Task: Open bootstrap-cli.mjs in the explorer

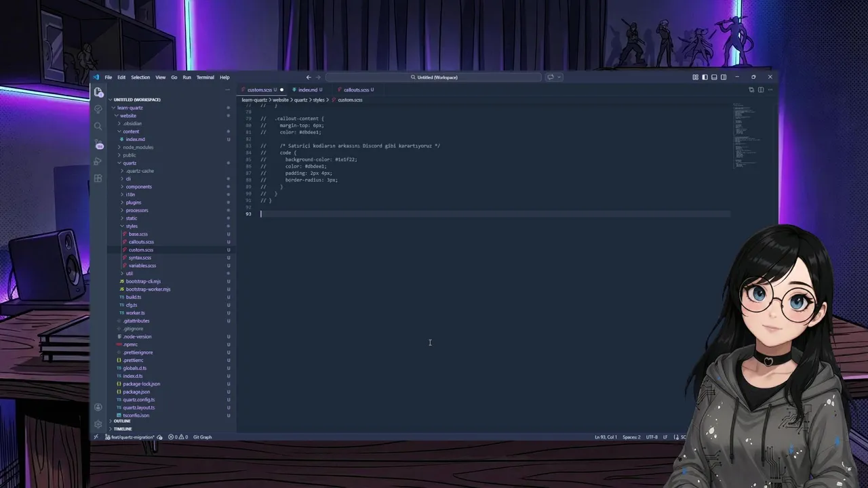Action: 142,281
